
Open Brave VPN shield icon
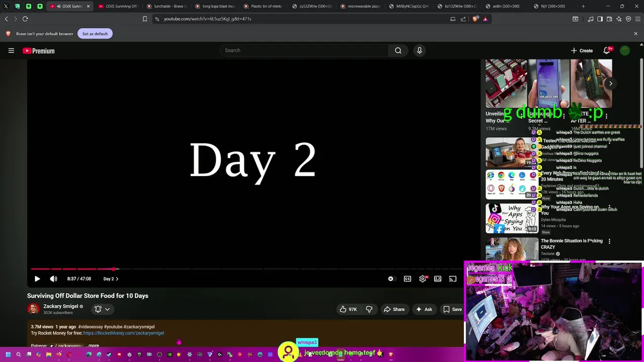(628, 19)
